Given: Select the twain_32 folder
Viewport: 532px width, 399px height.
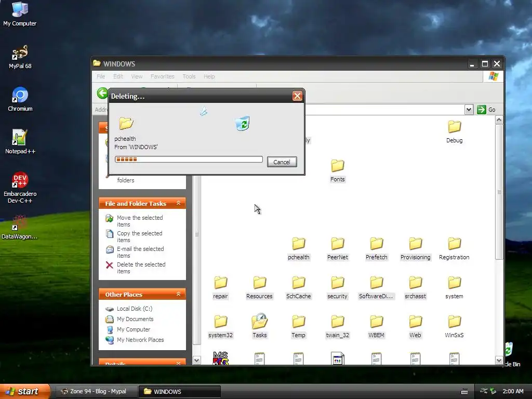Looking at the screenshot, I should click(337, 326).
